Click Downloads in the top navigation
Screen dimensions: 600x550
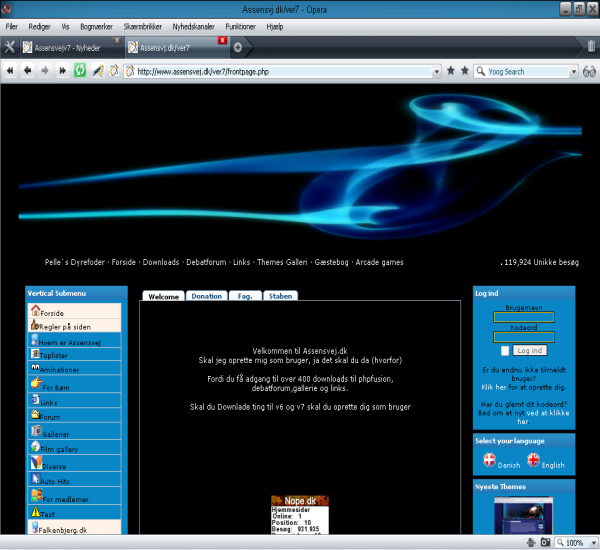click(x=161, y=262)
